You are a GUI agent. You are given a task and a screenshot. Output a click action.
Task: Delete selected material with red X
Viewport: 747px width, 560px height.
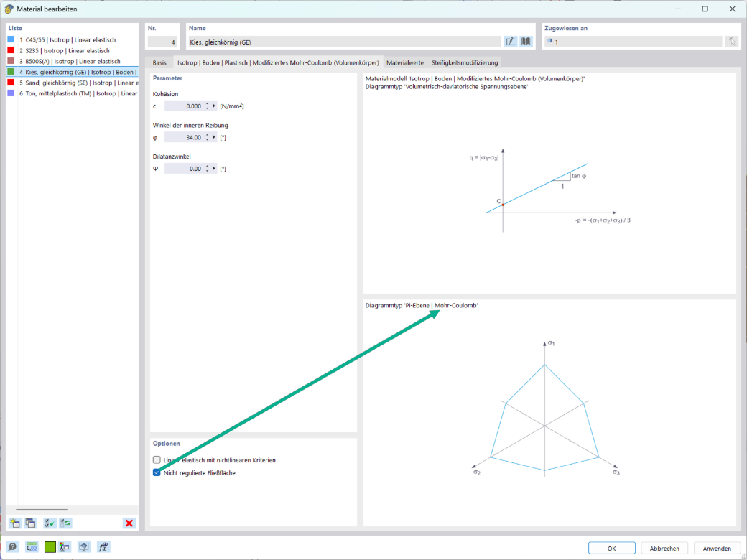click(x=129, y=523)
